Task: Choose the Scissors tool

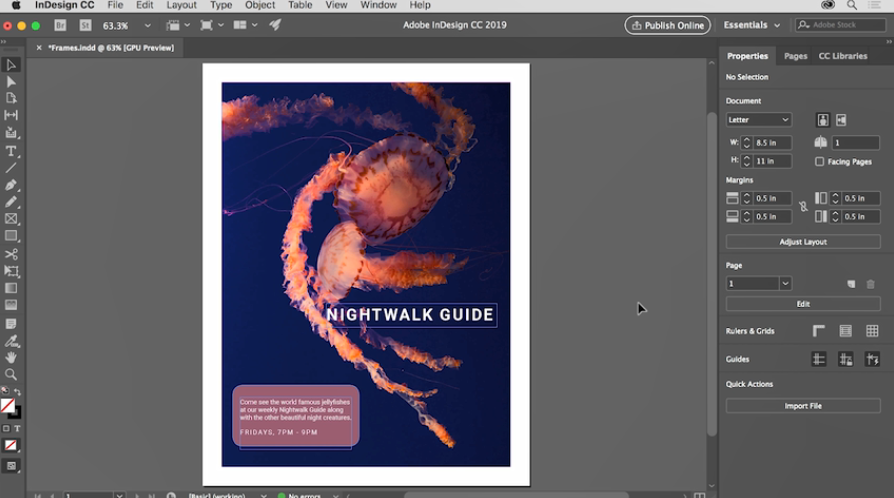Action: (x=11, y=254)
